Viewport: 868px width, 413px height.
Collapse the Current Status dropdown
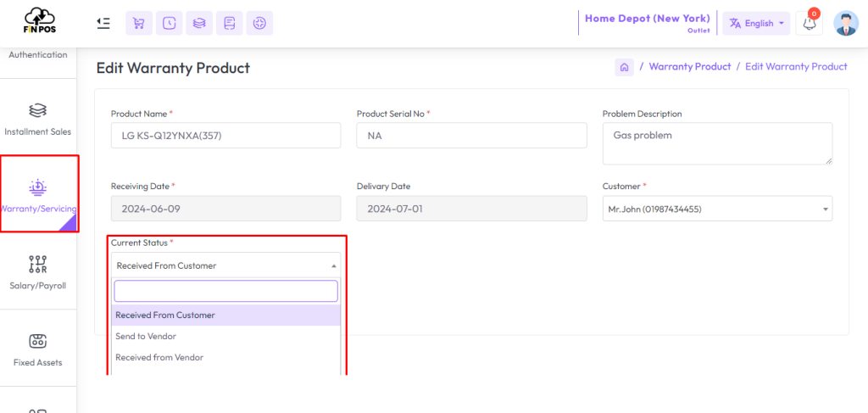[225, 265]
